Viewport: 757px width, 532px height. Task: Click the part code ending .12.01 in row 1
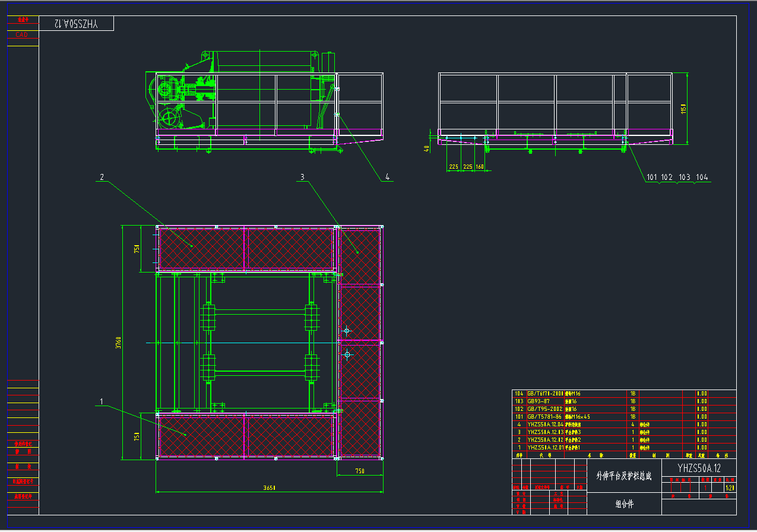coord(545,448)
